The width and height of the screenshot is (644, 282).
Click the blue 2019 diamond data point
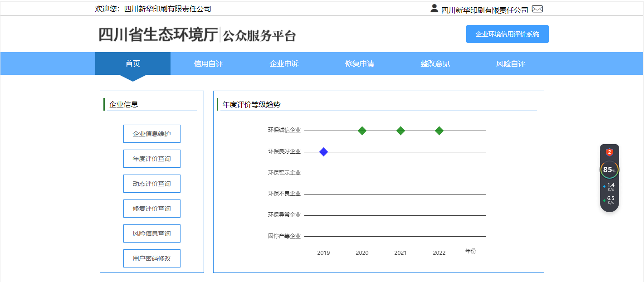[x=323, y=152]
